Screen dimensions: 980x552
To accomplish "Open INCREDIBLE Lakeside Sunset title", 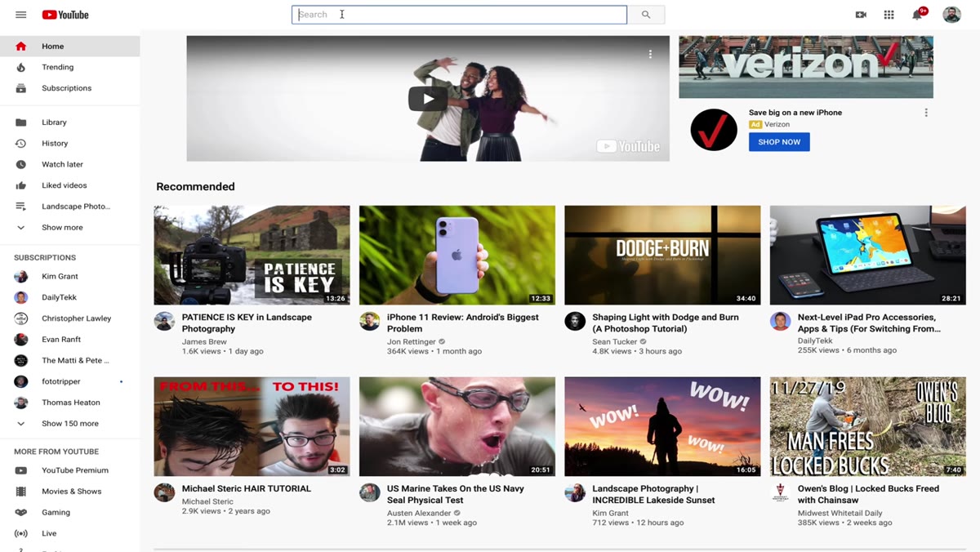I will 653,495.
